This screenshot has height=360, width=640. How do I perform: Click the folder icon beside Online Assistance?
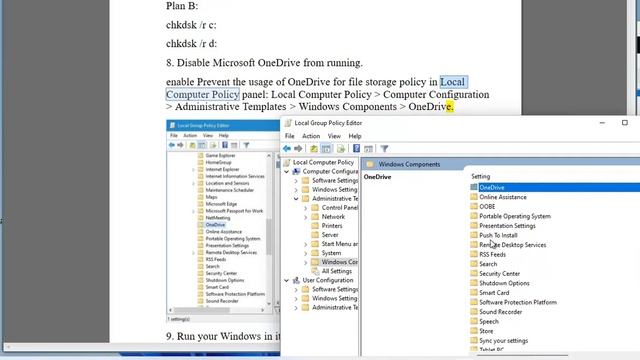pos(473,197)
